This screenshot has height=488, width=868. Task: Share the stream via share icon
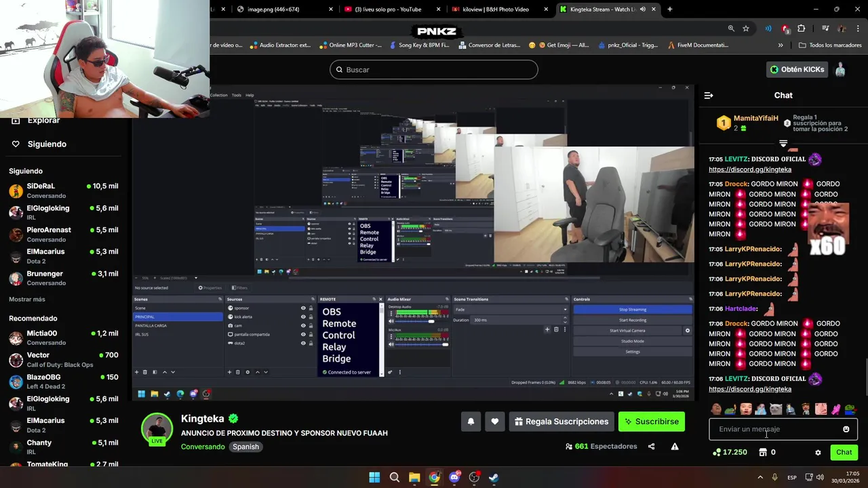pos(652,447)
